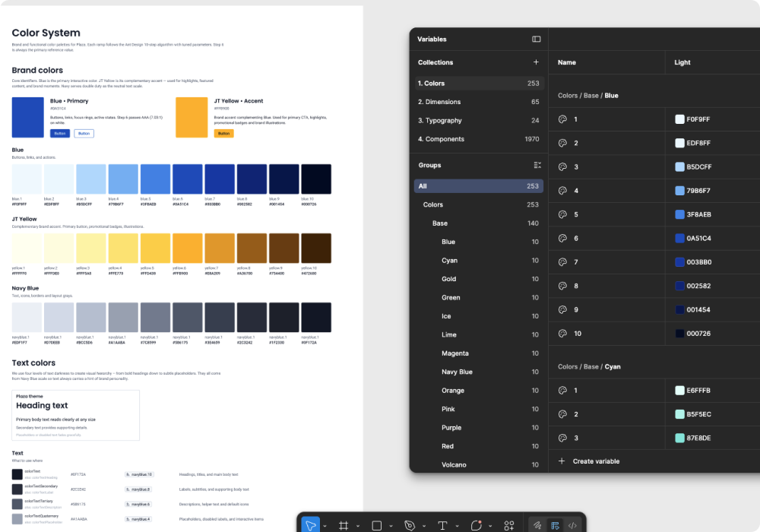Open swatch for E6FFFB value
Screen dimensions: 760x532
pyautogui.click(x=679, y=391)
